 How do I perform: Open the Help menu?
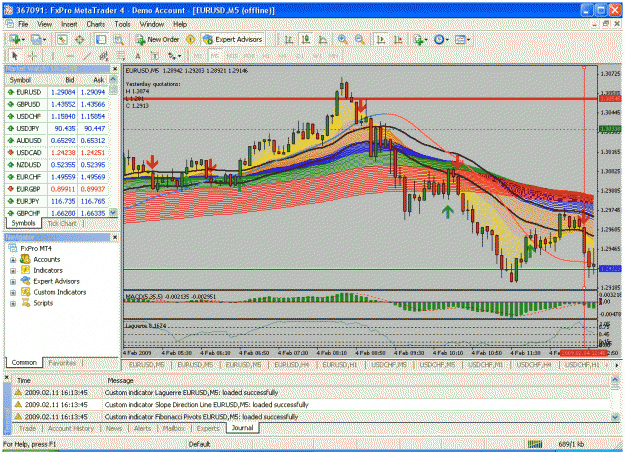(180, 24)
